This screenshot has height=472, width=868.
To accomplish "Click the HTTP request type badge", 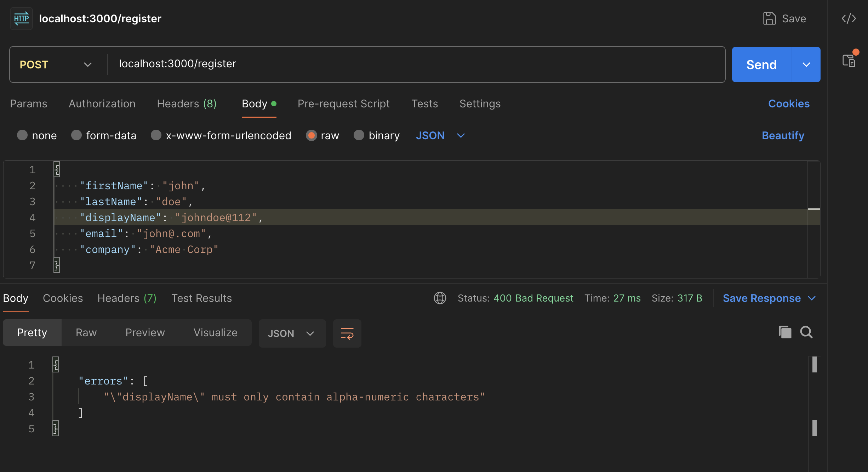I will point(21,18).
